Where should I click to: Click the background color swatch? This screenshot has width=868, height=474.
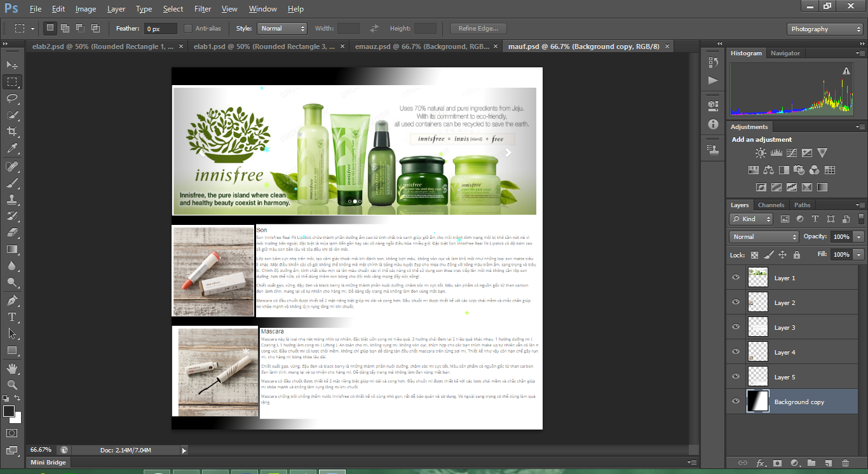pyautogui.click(x=17, y=419)
